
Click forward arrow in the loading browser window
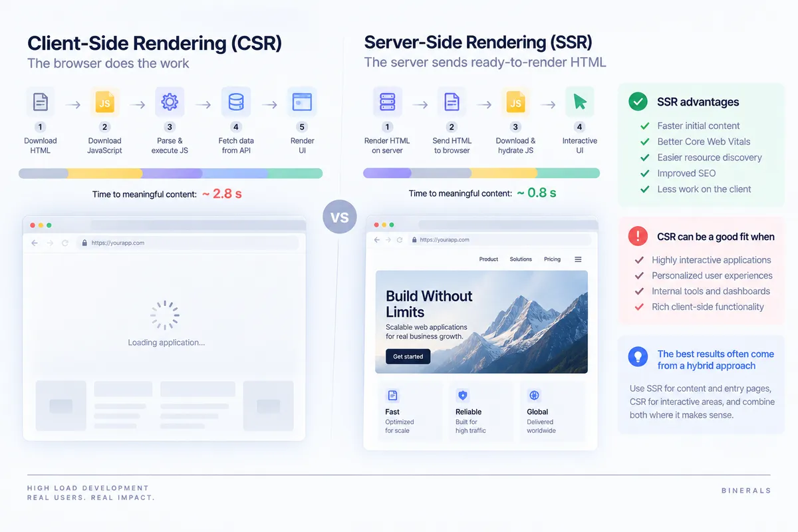pyautogui.click(x=49, y=243)
